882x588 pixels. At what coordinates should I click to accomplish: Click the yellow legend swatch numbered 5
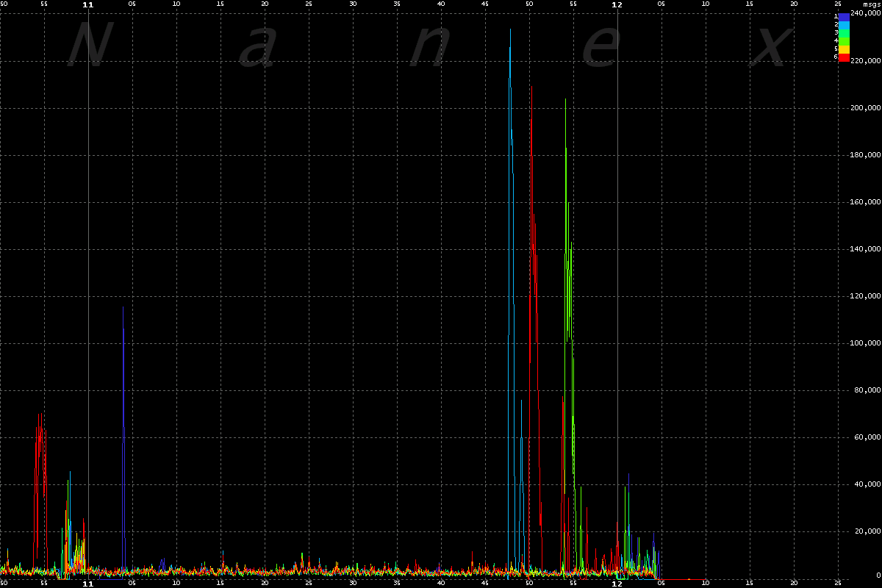(x=845, y=49)
